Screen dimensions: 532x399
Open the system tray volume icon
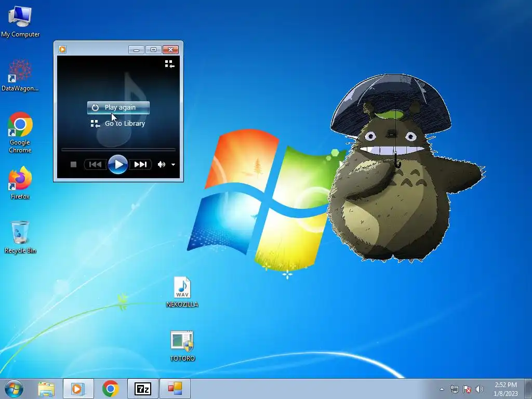(x=480, y=389)
